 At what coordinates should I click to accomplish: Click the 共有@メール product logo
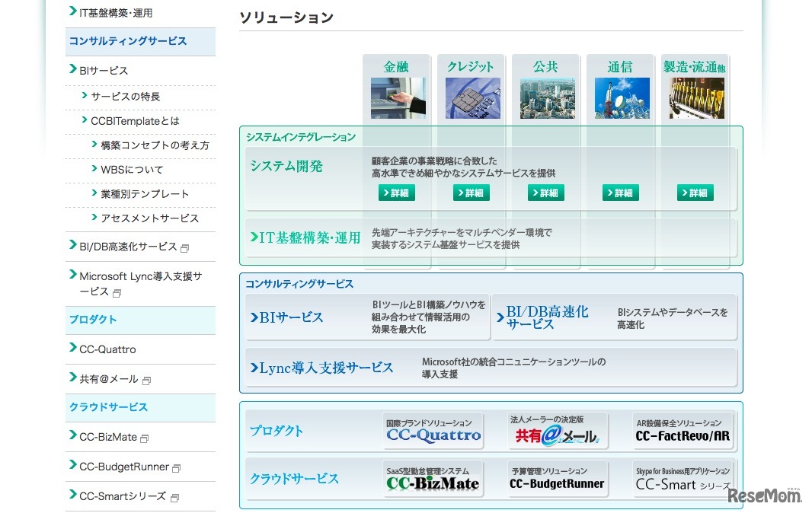pos(558,431)
